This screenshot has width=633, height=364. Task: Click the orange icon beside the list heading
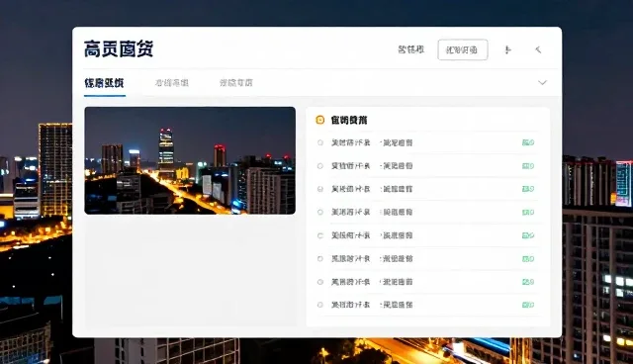320,120
